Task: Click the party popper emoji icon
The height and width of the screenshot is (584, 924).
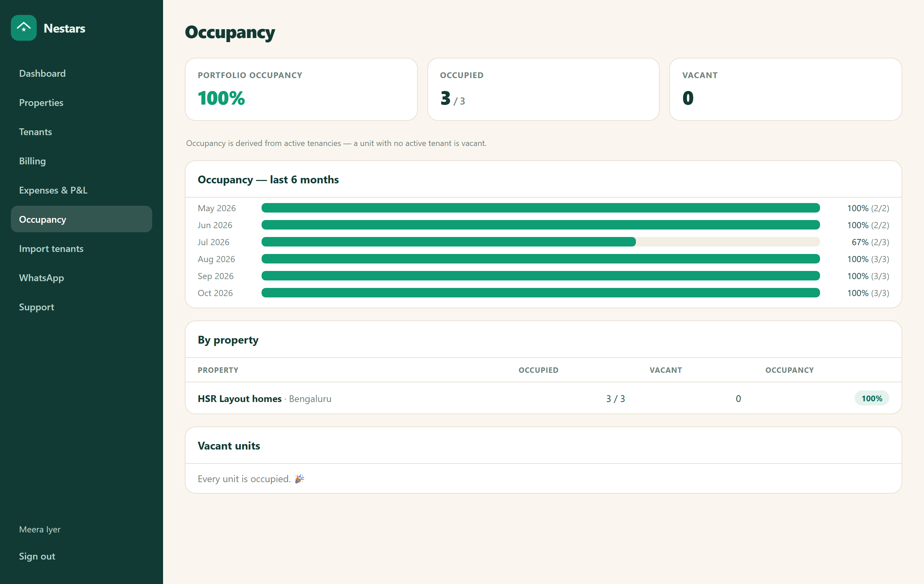Action: [300, 478]
